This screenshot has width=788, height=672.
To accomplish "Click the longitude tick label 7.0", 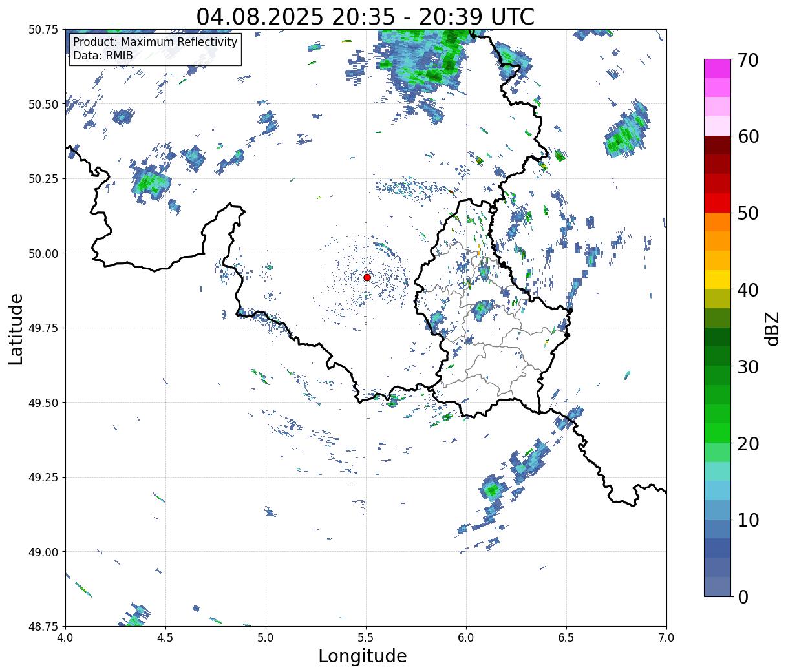I will (x=666, y=638).
